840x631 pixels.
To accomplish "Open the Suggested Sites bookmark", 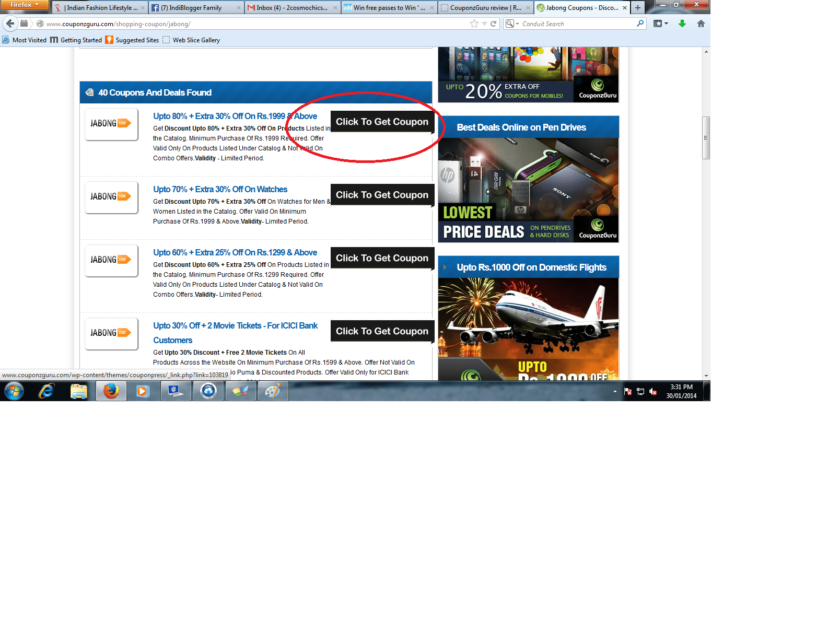I will pos(132,40).
